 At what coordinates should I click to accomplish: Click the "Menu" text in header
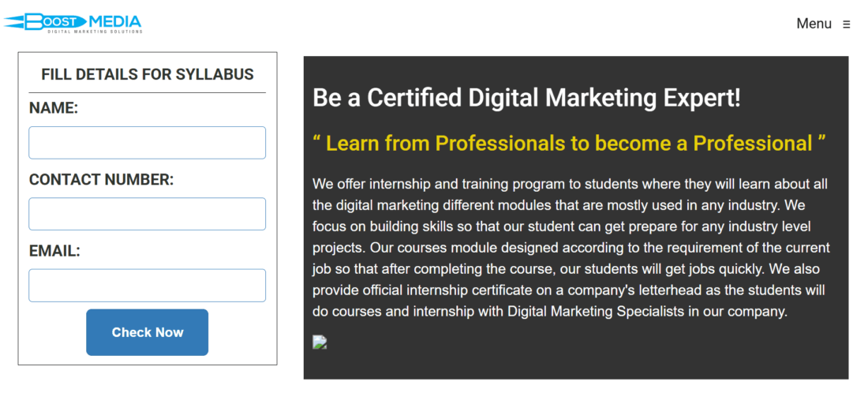click(814, 24)
